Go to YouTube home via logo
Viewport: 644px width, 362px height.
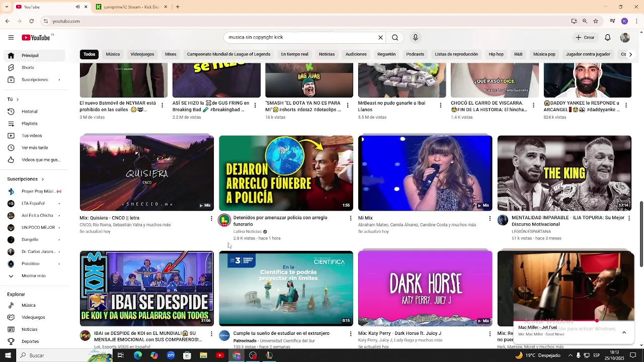[36, 38]
